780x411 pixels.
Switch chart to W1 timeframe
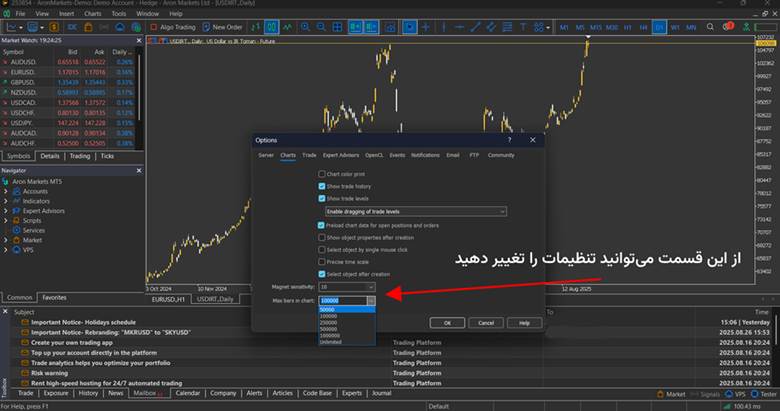[675, 27]
